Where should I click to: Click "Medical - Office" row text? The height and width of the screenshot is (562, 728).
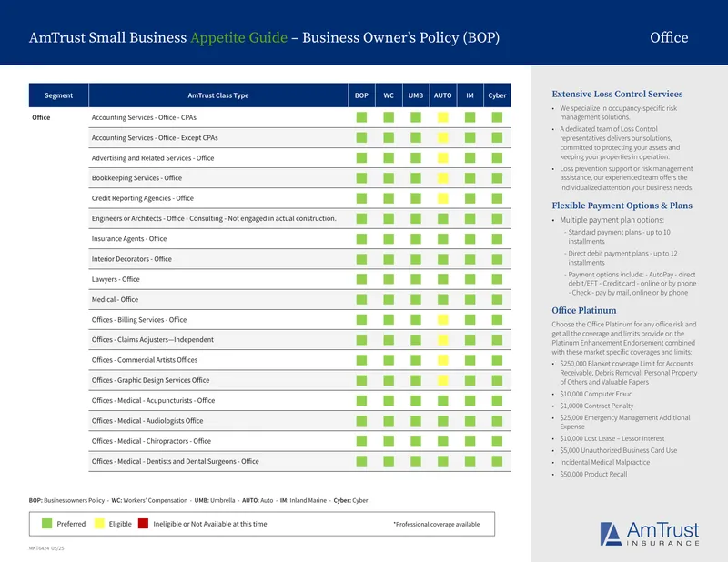click(115, 299)
